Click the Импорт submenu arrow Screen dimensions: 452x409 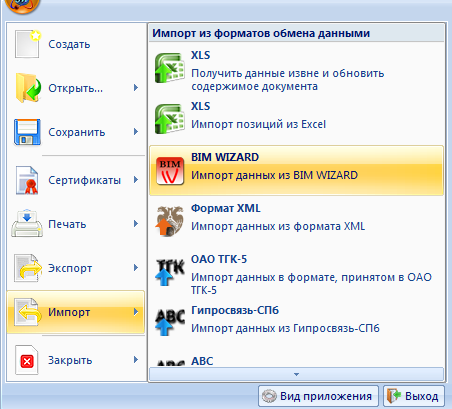coord(136,312)
